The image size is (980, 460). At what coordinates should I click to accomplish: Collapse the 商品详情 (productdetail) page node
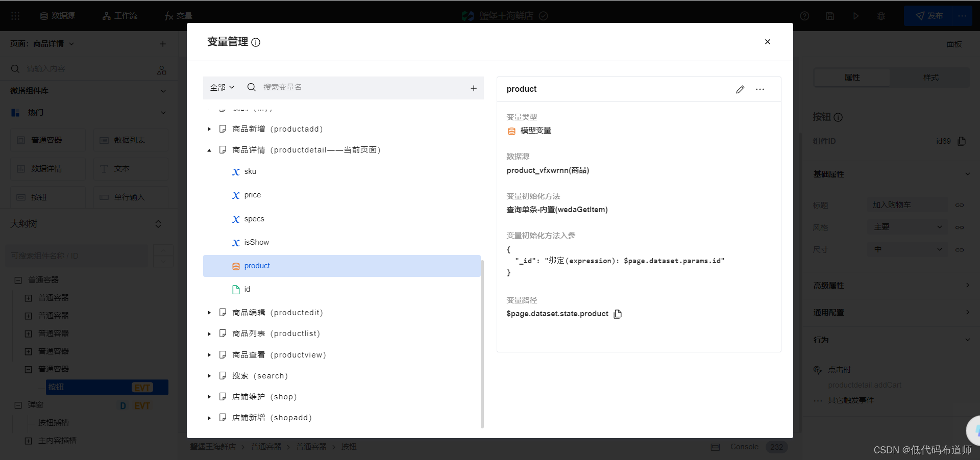coord(209,150)
